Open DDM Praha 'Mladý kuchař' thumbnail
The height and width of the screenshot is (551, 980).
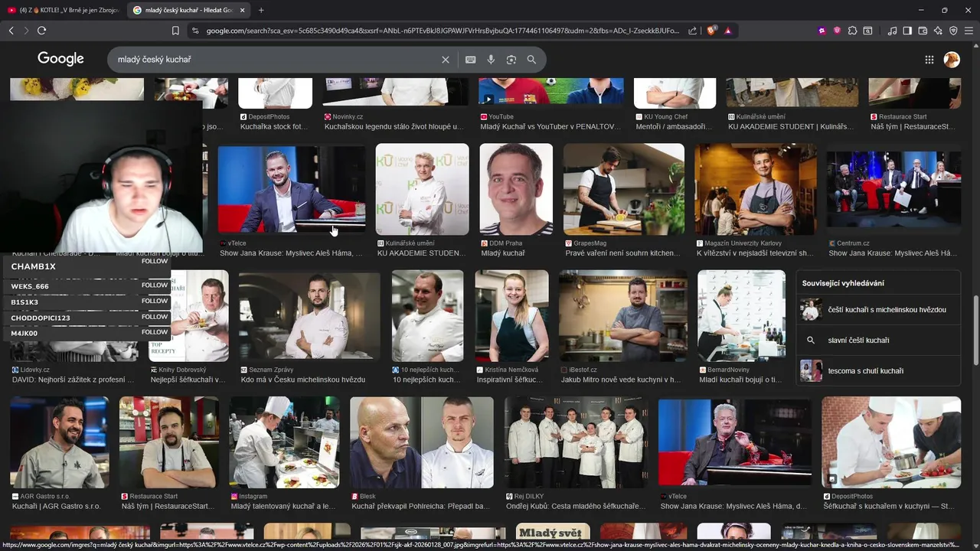pos(516,190)
